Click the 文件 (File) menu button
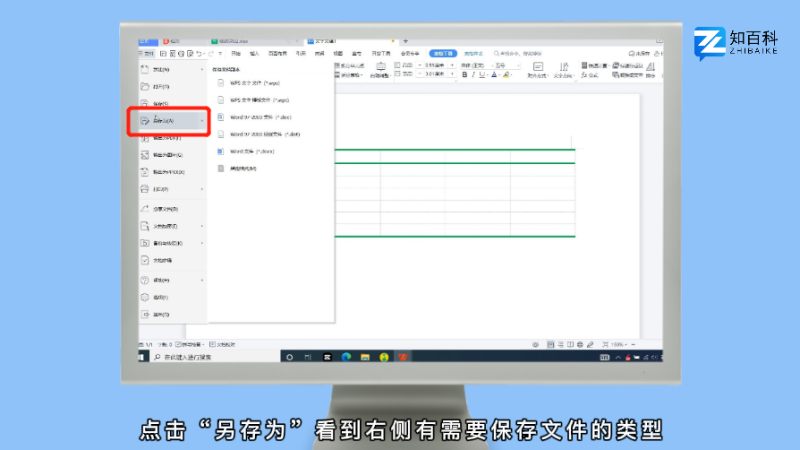This screenshot has width=800, height=450. click(x=147, y=53)
